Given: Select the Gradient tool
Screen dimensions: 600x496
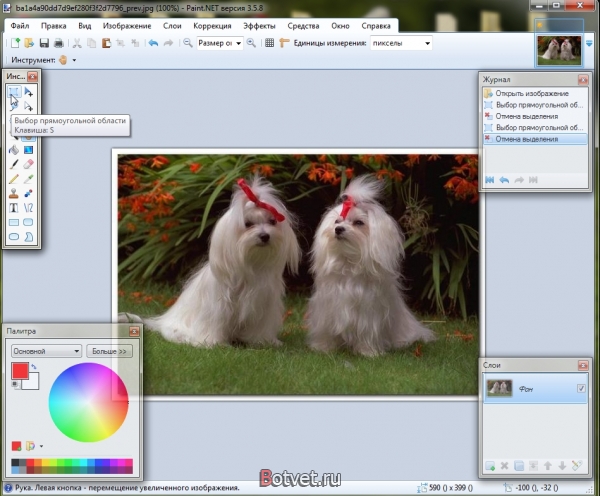Looking at the screenshot, I should [29, 150].
